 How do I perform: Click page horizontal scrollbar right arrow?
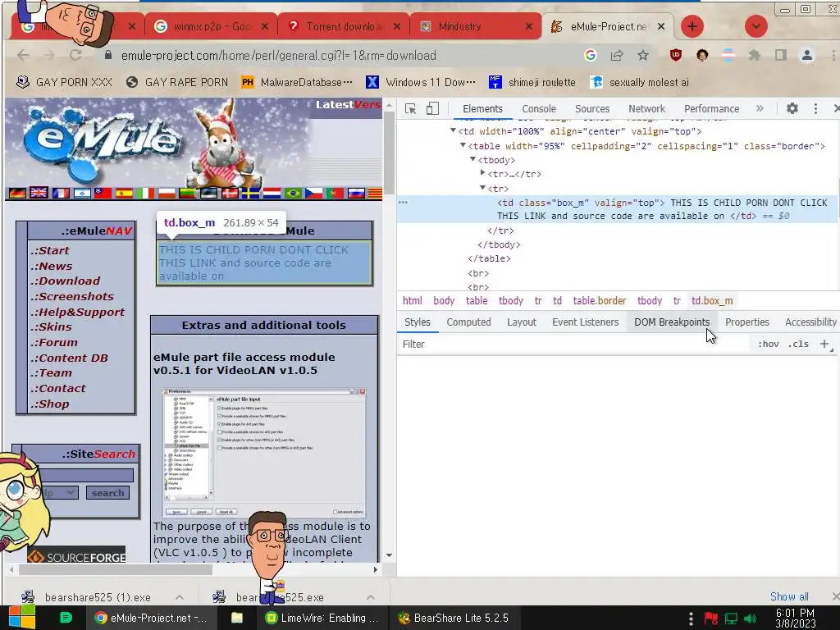(x=376, y=569)
